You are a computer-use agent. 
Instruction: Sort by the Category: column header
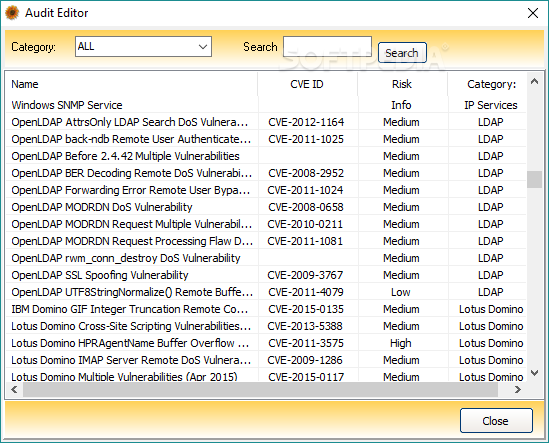click(487, 84)
